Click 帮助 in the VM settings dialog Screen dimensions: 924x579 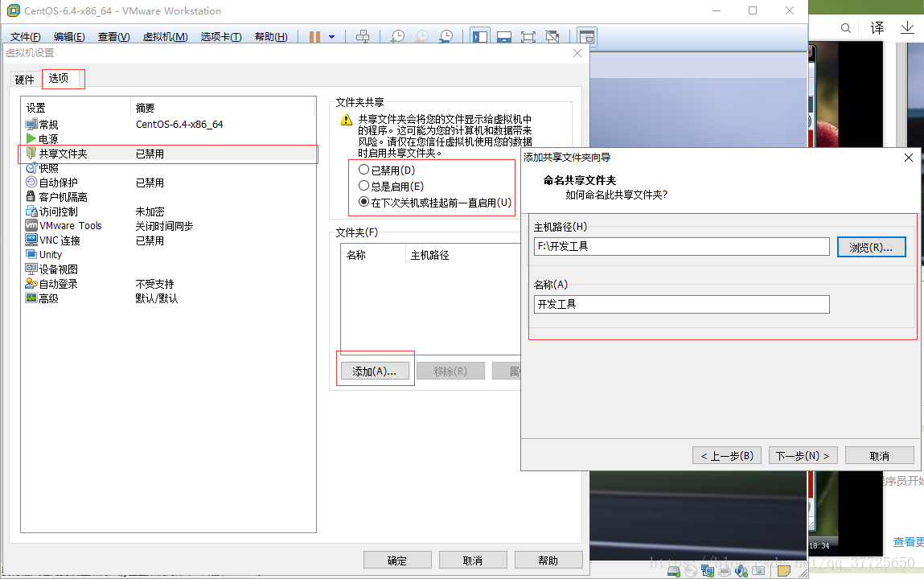tap(548, 561)
